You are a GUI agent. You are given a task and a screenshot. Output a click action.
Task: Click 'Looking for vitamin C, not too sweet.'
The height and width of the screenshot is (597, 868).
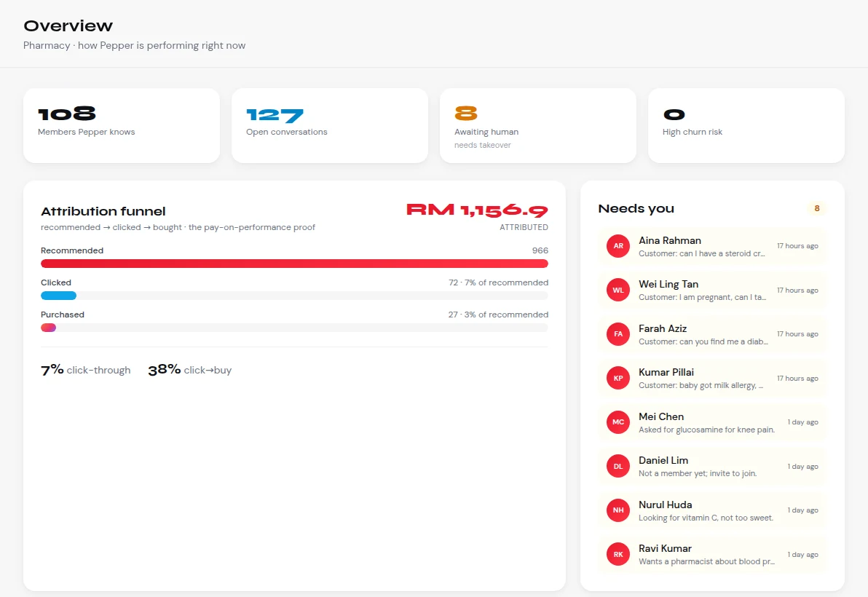pos(706,518)
